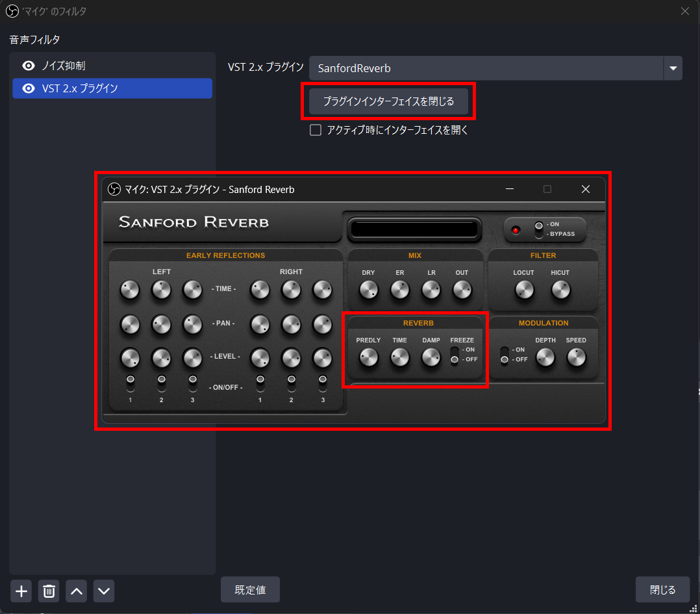700x614 pixels.
Task: Move the filter down with the down arrow
Action: click(104, 591)
